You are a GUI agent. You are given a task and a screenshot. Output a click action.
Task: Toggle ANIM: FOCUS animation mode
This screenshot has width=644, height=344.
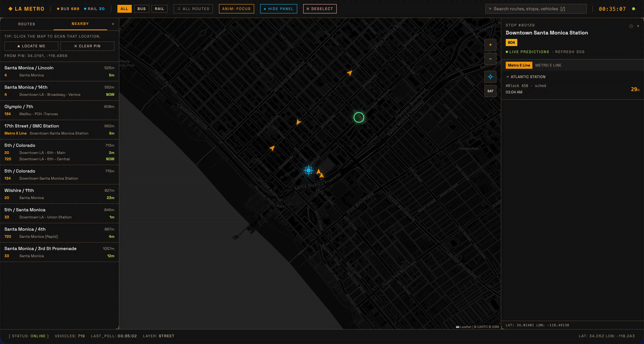point(236,9)
